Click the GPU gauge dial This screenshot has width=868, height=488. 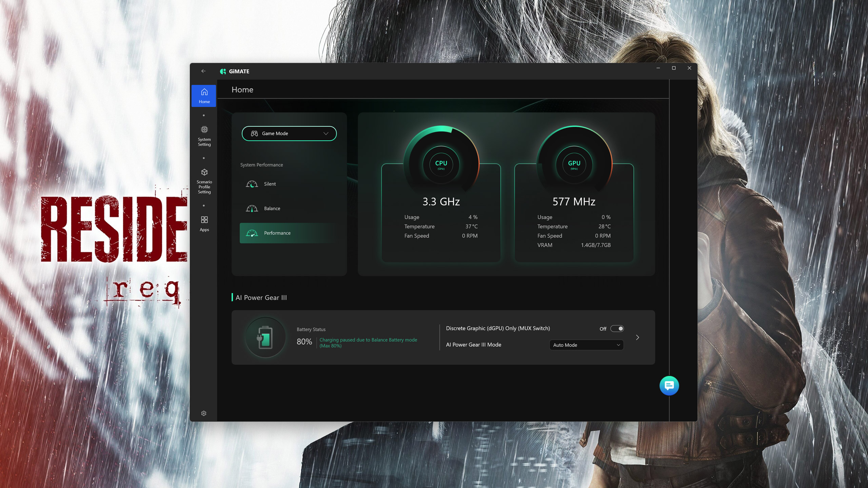[574, 164]
